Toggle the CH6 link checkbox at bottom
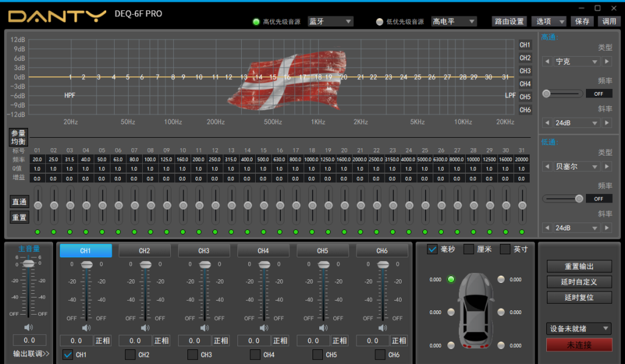Screen dimensions: 625x364 pyautogui.click(x=380, y=354)
